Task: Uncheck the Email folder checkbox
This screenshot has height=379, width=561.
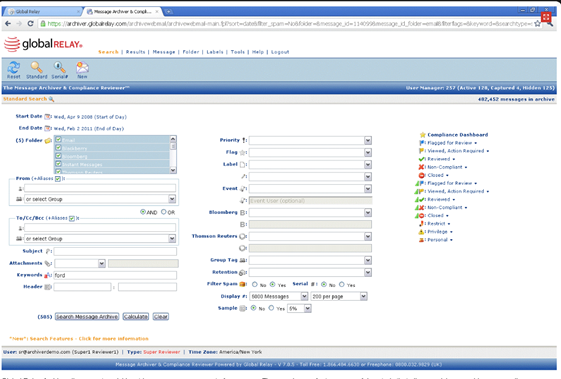Action: [x=59, y=140]
